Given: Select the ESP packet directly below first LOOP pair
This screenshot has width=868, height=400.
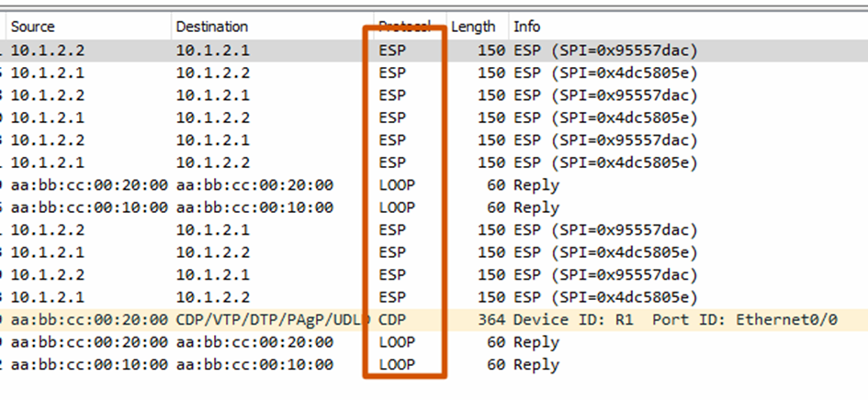Looking at the screenshot, I should pos(276,230).
